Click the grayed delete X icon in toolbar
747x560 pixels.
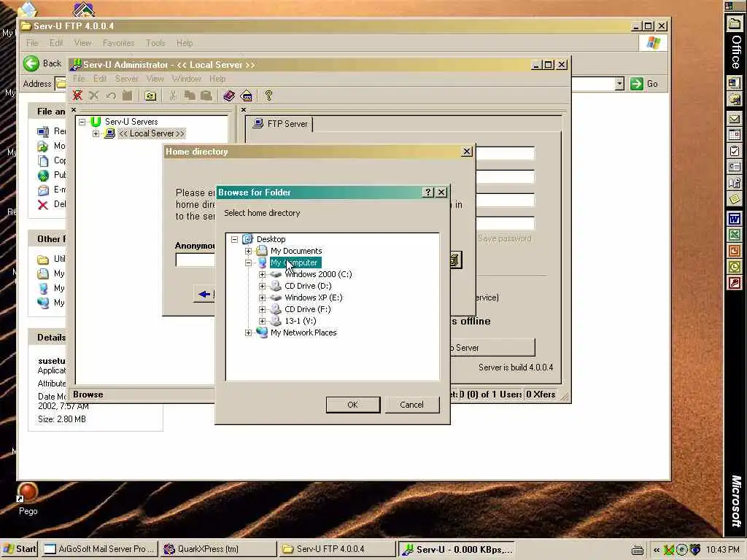tap(94, 96)
